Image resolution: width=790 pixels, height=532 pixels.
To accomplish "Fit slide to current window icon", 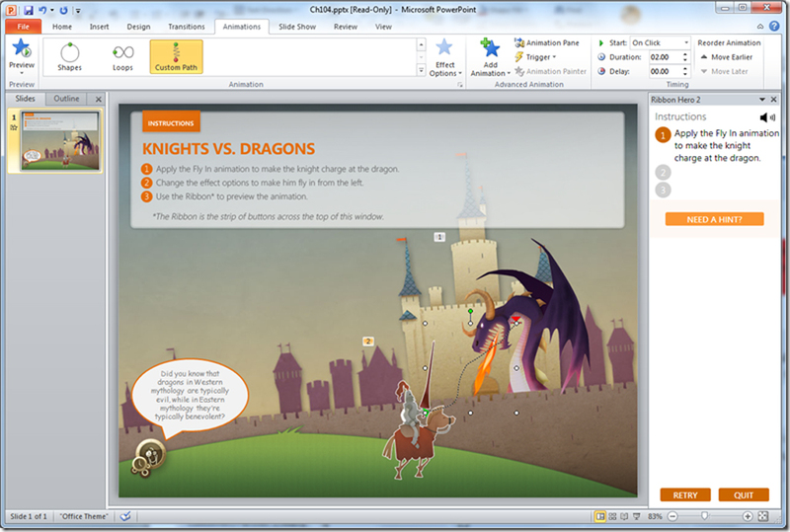I will [x=763, y=516].
